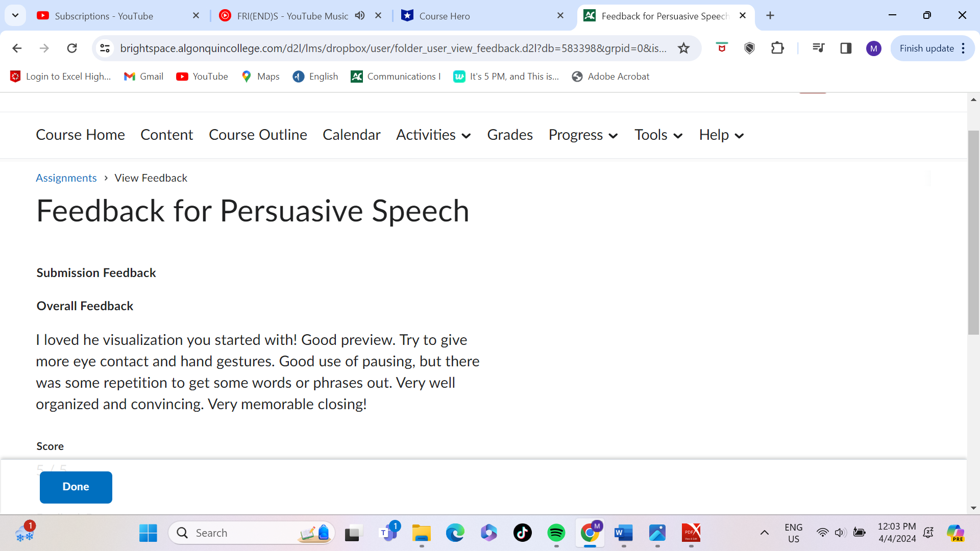
Task: Bookmark this page with the star
Action: [x=683, y=48]
